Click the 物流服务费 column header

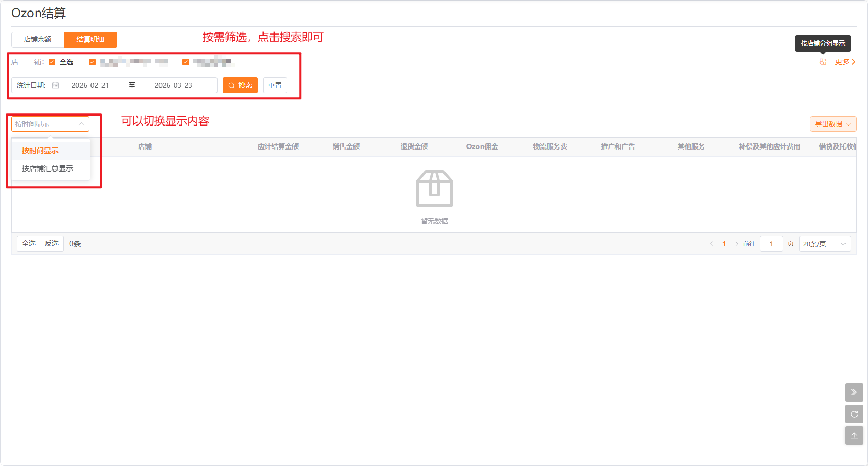(x=550, y=147)
